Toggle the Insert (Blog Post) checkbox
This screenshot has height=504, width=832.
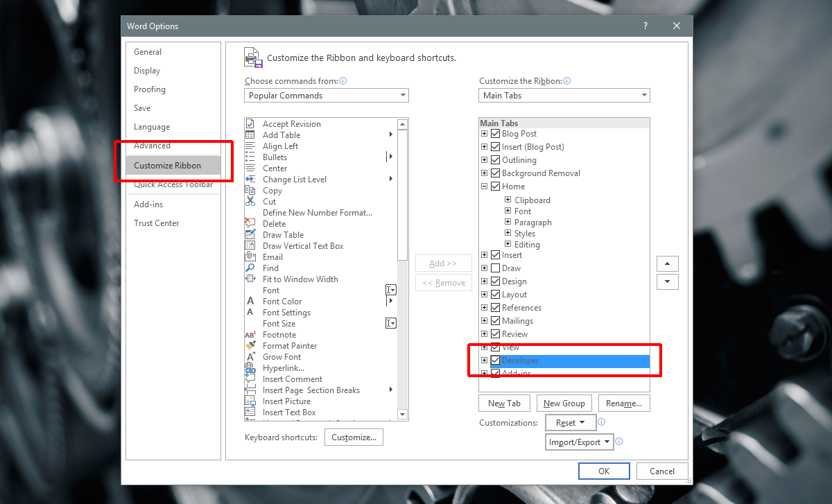[x=495, y=147]
